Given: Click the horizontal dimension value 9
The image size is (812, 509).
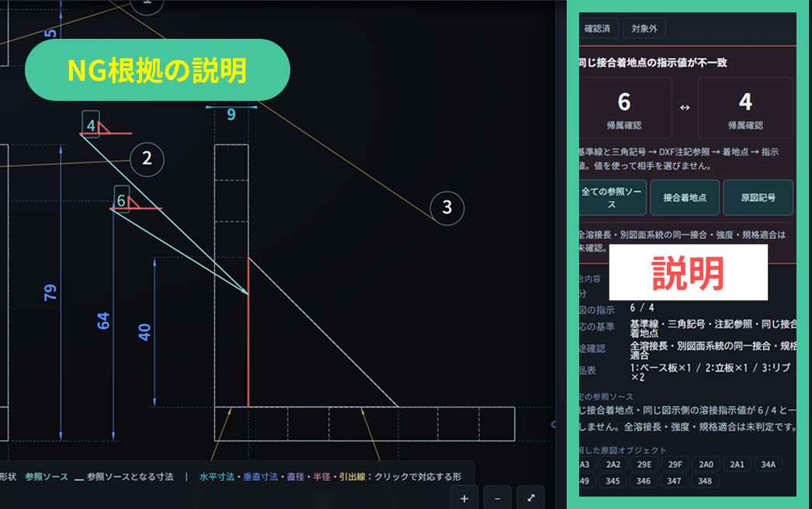Looking at the screenshot, I should coord(231,114).
